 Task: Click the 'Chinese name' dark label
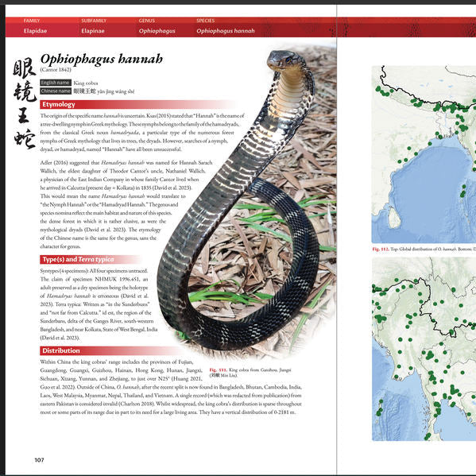56,91
